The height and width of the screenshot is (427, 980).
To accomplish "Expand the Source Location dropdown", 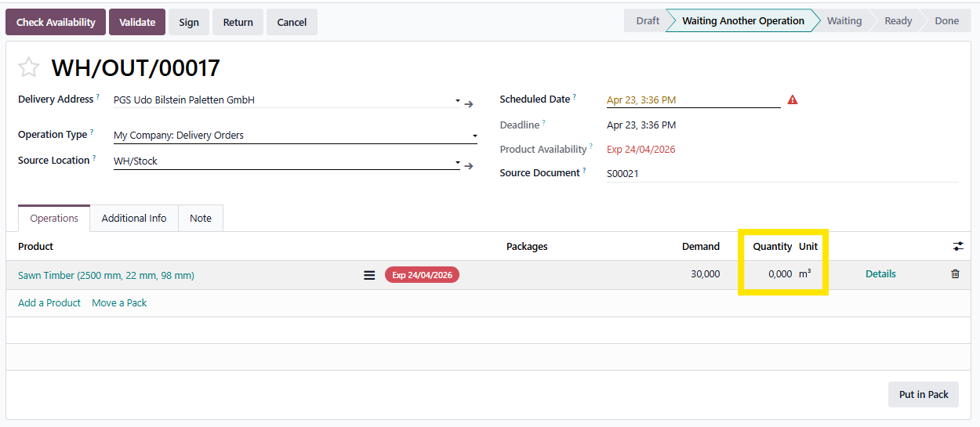I will coord(458,162).
